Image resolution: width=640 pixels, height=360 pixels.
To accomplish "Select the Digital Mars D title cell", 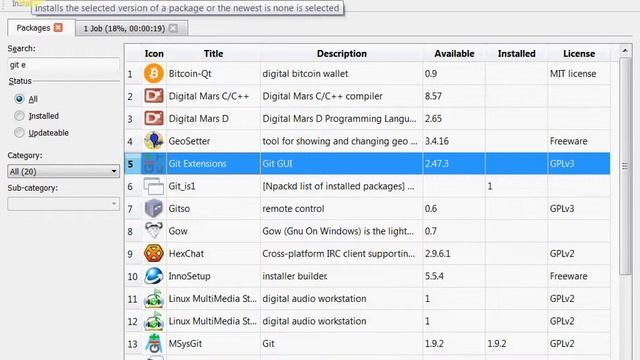I will [x=213, y=118].
